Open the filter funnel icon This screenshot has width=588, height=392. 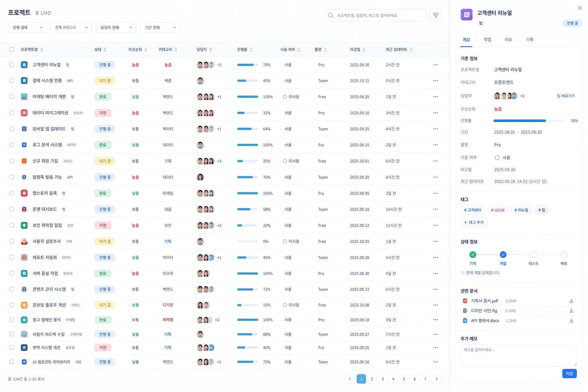[x=436, y=15]
